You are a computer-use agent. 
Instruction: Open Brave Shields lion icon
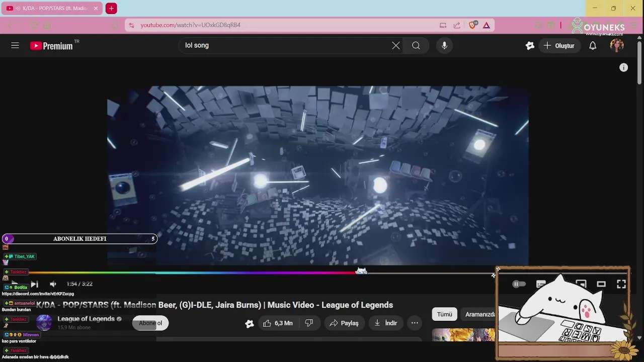click(x=472, y=25)
